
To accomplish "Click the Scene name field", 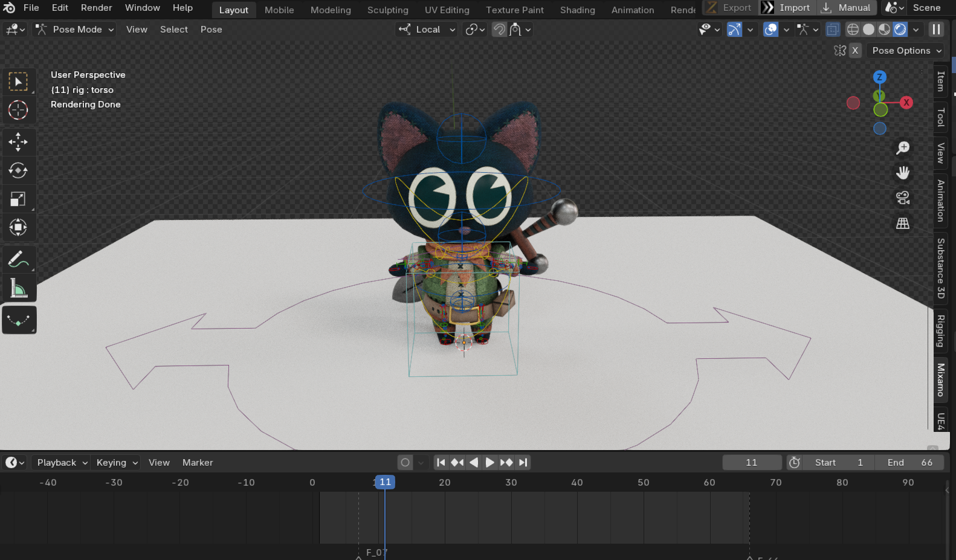I will 927,8.
